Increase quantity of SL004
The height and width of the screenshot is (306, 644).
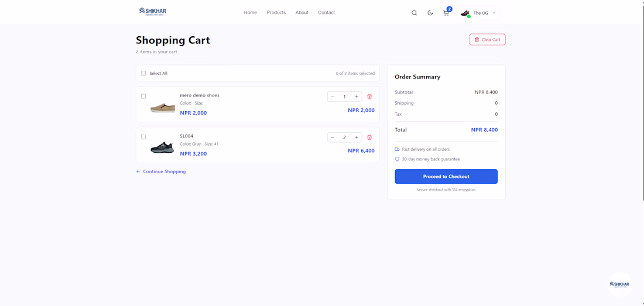[x=357, y=137]
